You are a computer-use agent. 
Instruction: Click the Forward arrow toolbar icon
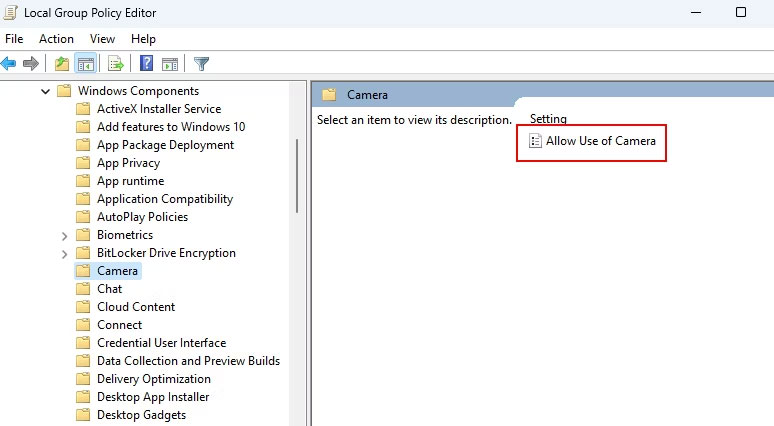click(x=31, y=64)
